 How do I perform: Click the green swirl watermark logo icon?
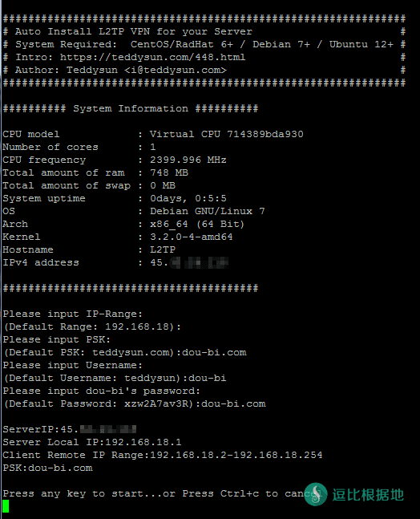tap(316, 494)
